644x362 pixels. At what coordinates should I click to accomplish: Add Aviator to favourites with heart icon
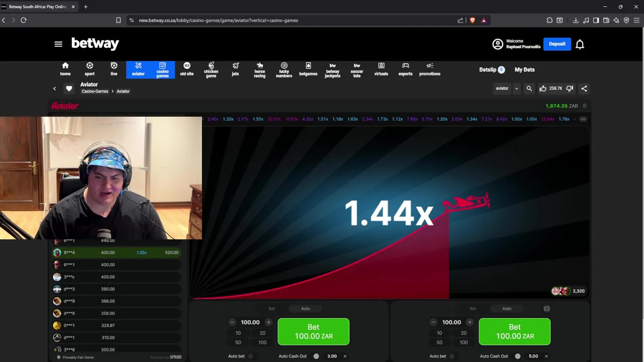pos(69,88)
